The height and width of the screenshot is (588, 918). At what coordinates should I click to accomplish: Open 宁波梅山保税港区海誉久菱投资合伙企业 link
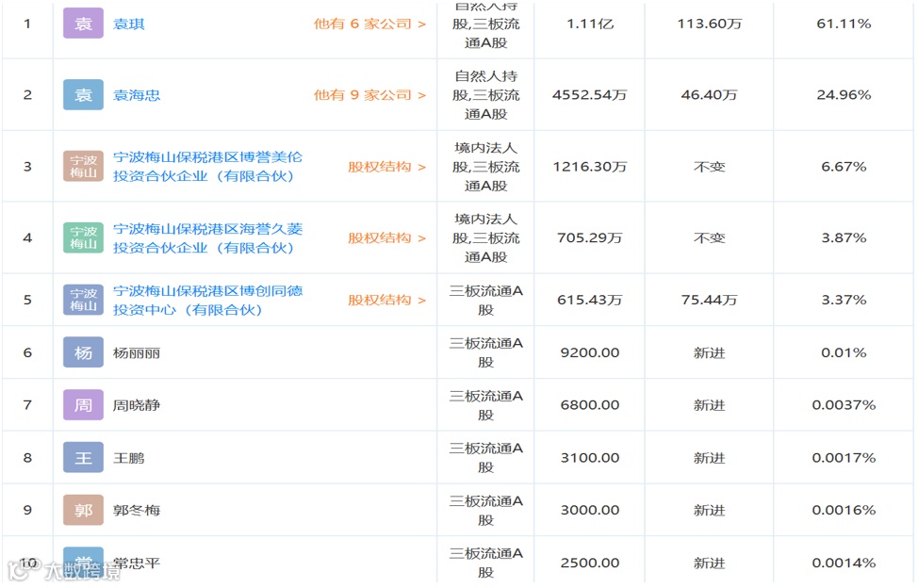click(208, 238)
